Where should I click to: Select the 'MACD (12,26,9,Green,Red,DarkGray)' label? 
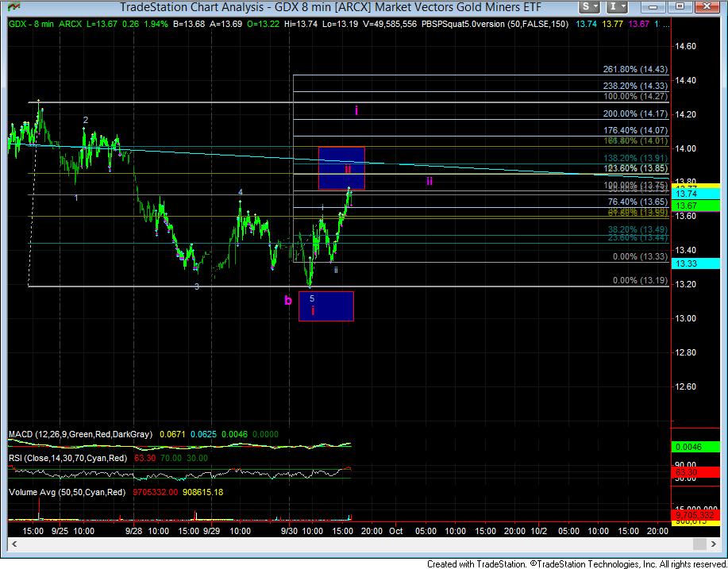pos(80,434)
